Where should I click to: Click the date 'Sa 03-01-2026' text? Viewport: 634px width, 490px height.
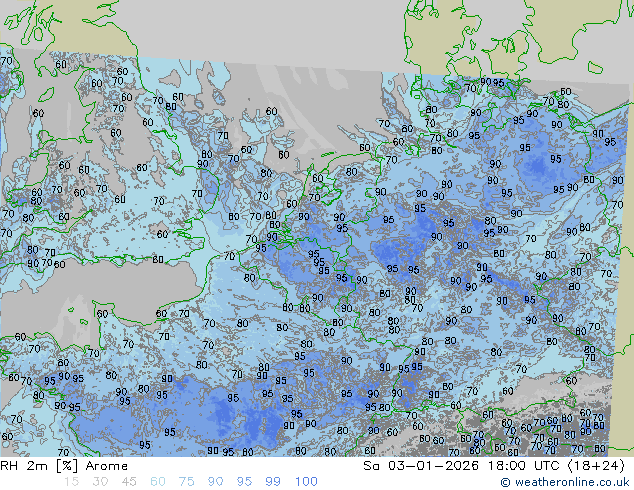[421, 466]
